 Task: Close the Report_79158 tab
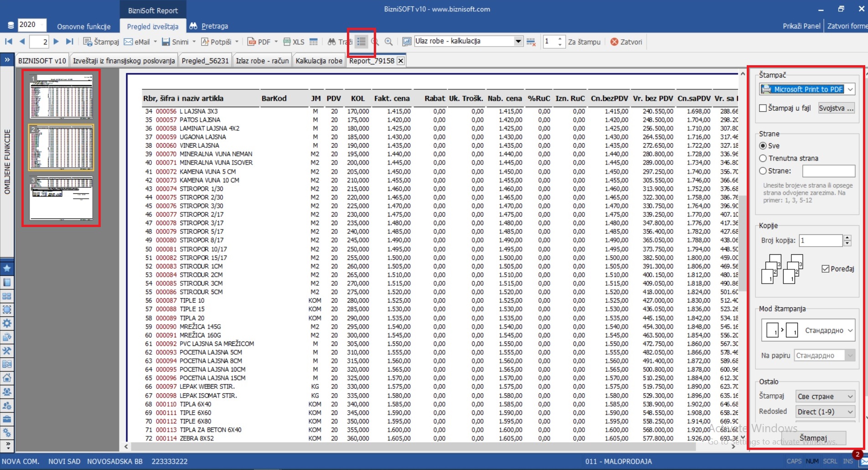[401, 61]
